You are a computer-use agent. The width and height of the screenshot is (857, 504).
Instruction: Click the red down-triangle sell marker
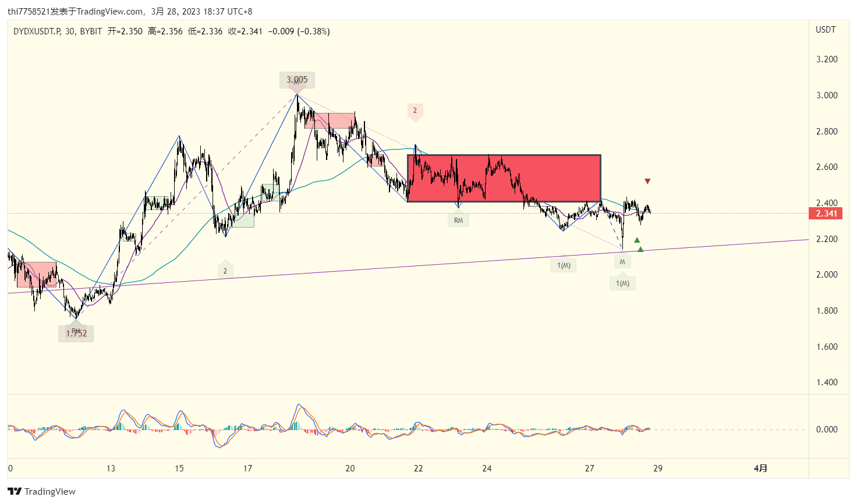pyautogui.click(x=647, y=182)
